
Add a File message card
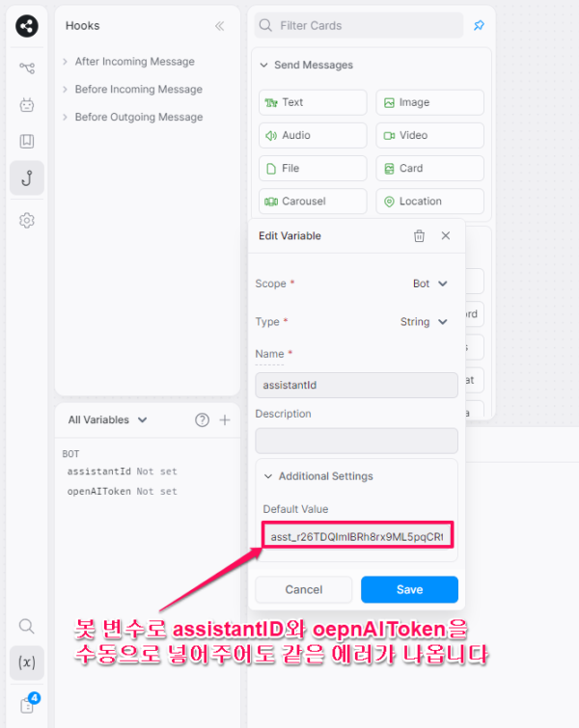[313, 168]
